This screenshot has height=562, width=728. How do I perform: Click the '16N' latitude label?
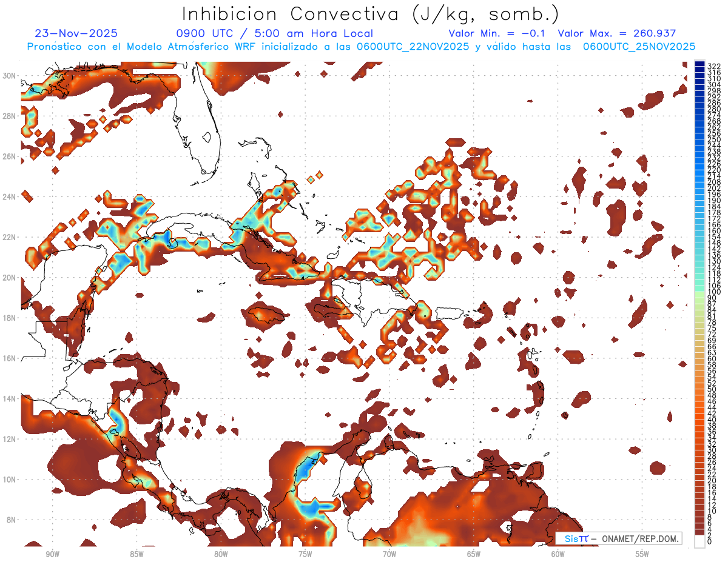[10, 358]
